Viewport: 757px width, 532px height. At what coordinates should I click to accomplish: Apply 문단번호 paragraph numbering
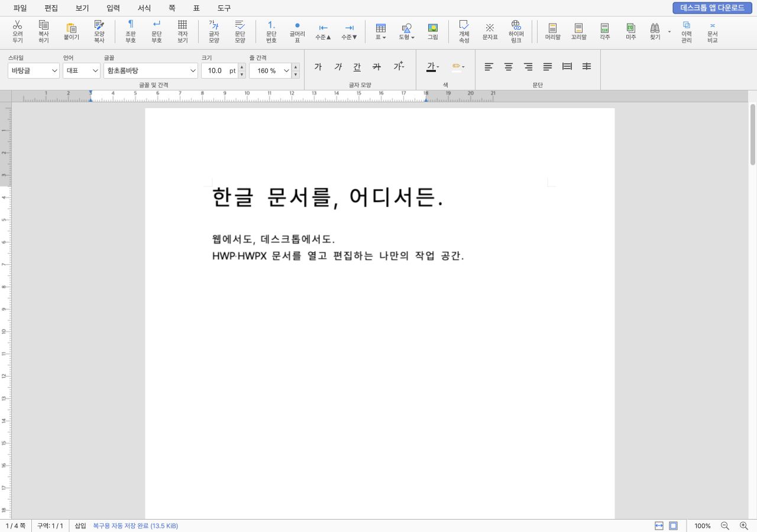pos(271,31)
